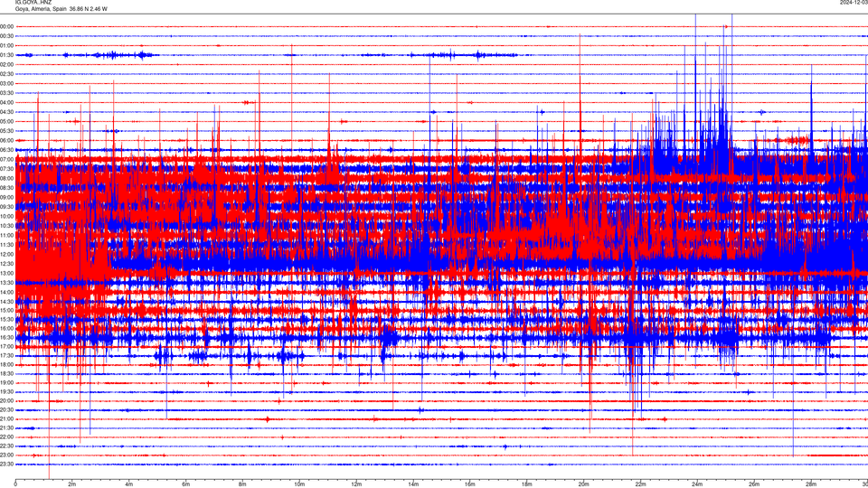Click the 11:00 time row label

pyautogui.click(x=7, y=235)
